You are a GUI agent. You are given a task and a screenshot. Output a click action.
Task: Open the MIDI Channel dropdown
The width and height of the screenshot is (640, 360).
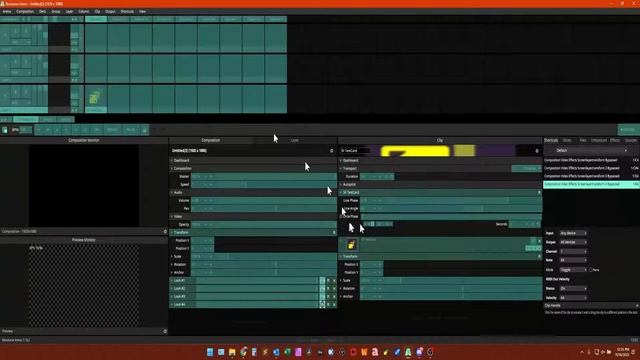coord(573,251)
